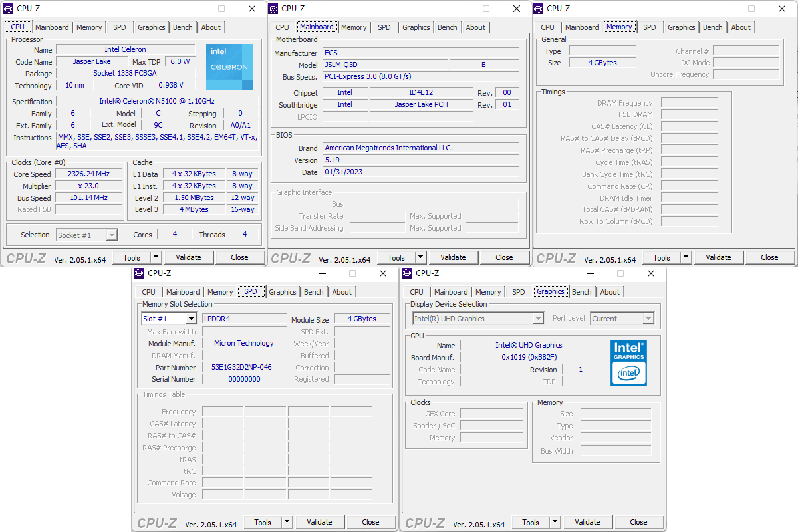
Task: Switch to the SPD tab in the Graphics window
Action: [519, 292]
